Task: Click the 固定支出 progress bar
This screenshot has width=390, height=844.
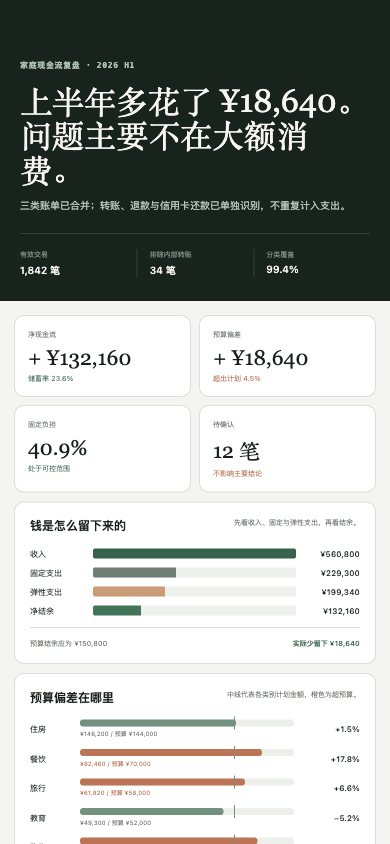Action: (x=194, y=573)
